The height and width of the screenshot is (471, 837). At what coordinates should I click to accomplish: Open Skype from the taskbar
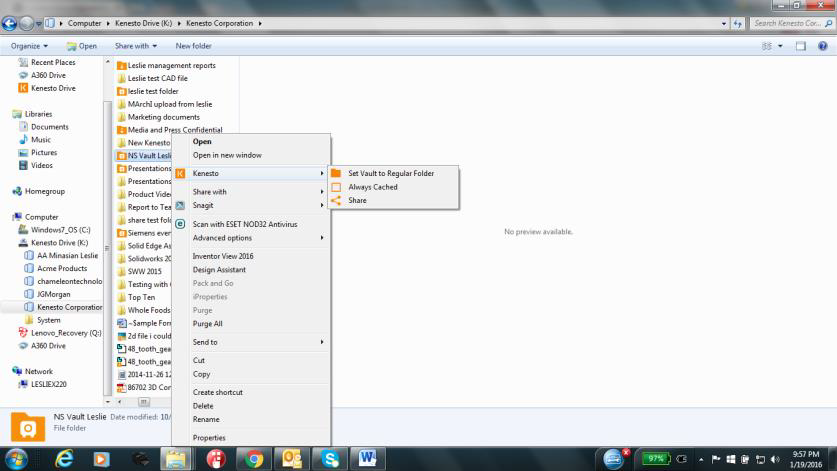click(x=330, y=459)
